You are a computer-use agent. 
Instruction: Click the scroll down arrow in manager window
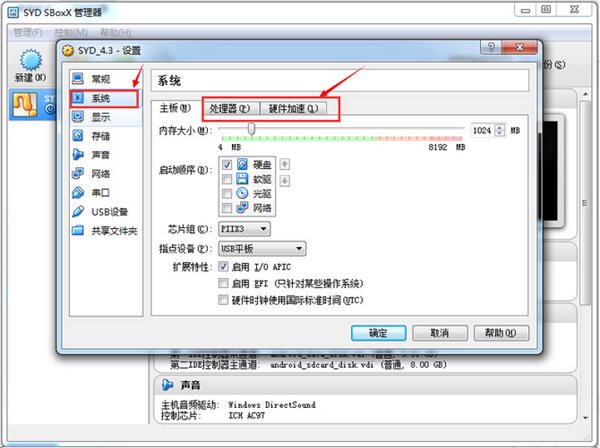(x=585, y=418)
